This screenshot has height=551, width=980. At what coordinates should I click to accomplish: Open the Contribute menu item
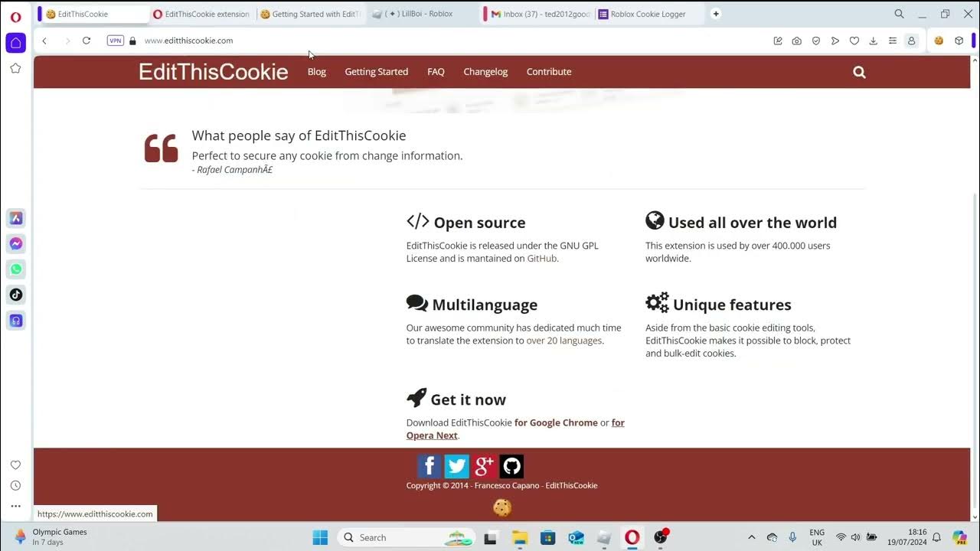click(549, 72)
